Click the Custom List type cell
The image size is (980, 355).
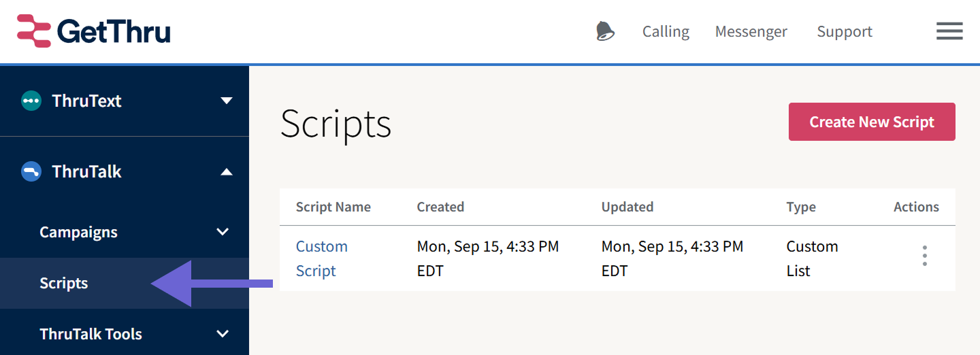pos(813,258)
